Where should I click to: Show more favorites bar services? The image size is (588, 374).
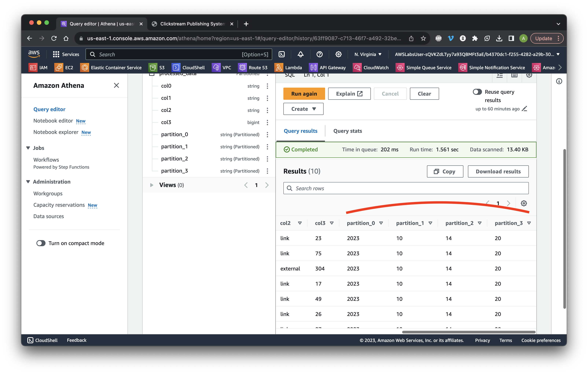[560, 68]
